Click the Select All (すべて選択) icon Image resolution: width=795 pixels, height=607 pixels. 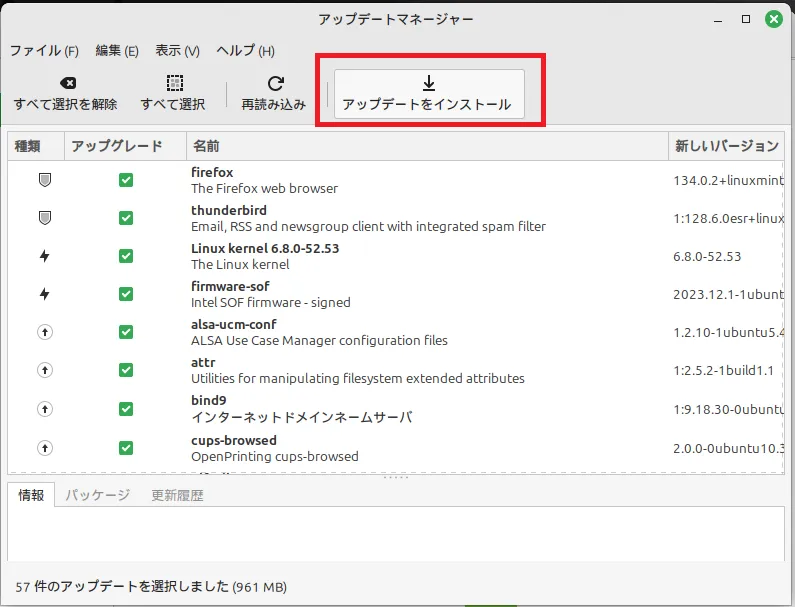(173, 84)
